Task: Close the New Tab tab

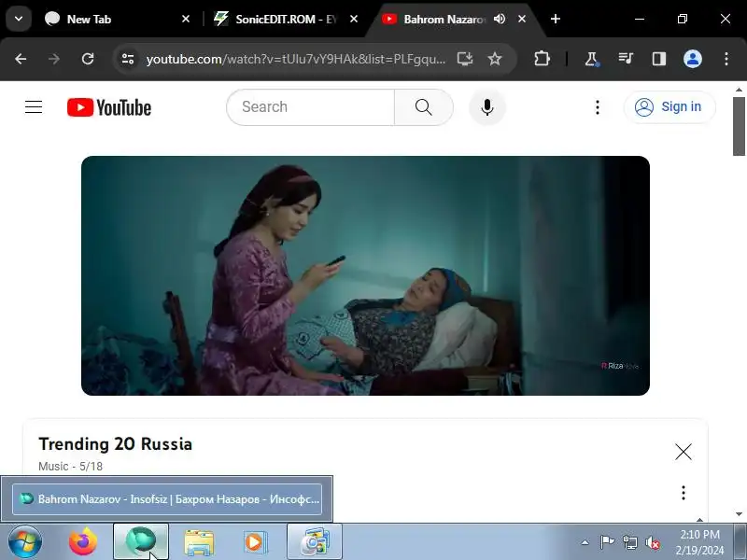Action: pyautogui.click(x=186, y=19)
